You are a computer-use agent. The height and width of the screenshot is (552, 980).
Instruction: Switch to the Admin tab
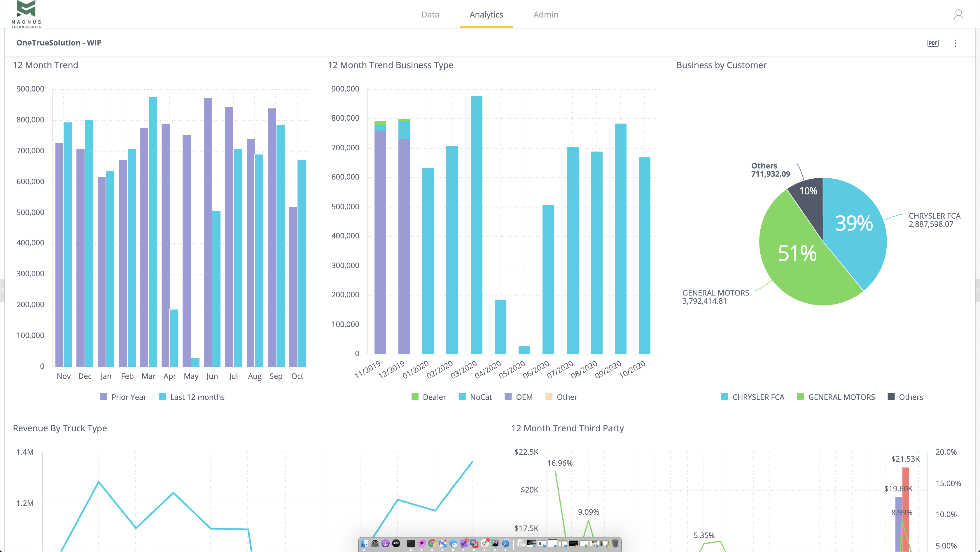click(x=545, y=15)
